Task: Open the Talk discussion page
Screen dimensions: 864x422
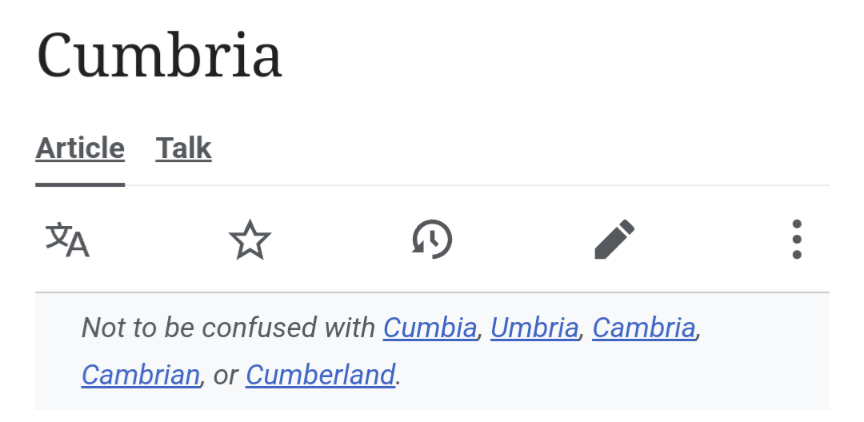Action: click(183, 149)
